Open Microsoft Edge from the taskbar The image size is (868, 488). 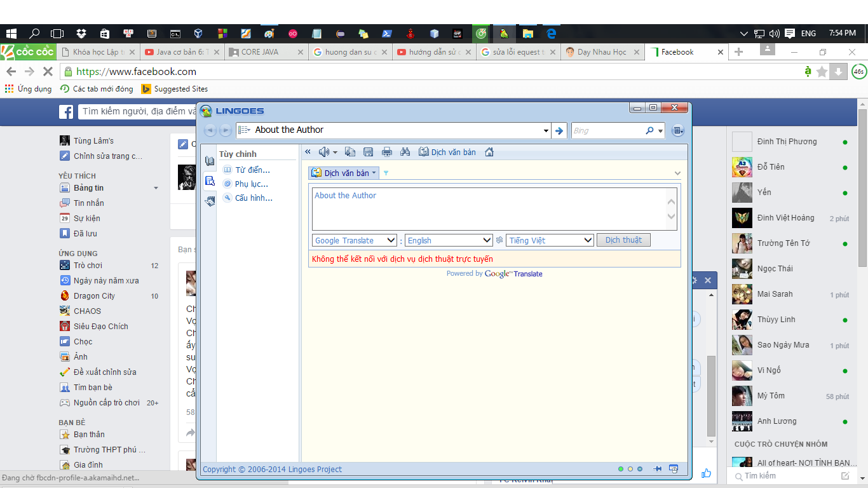[x=552, y=34]
